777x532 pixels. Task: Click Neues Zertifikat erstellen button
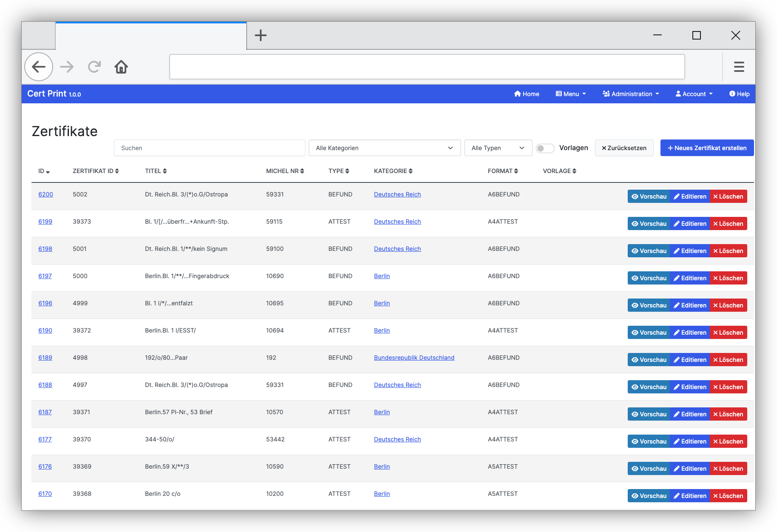tap(707, 148)
